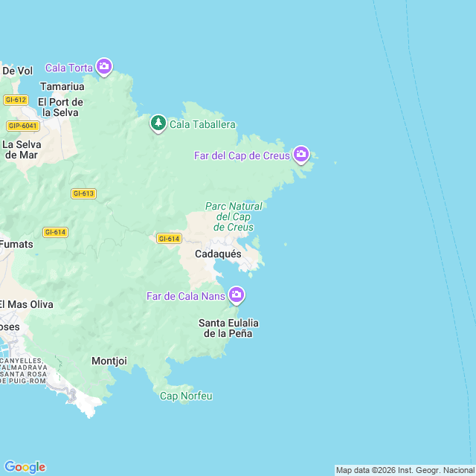Select the Canyelles Almadrava neighborhood label

pos(23,371)
